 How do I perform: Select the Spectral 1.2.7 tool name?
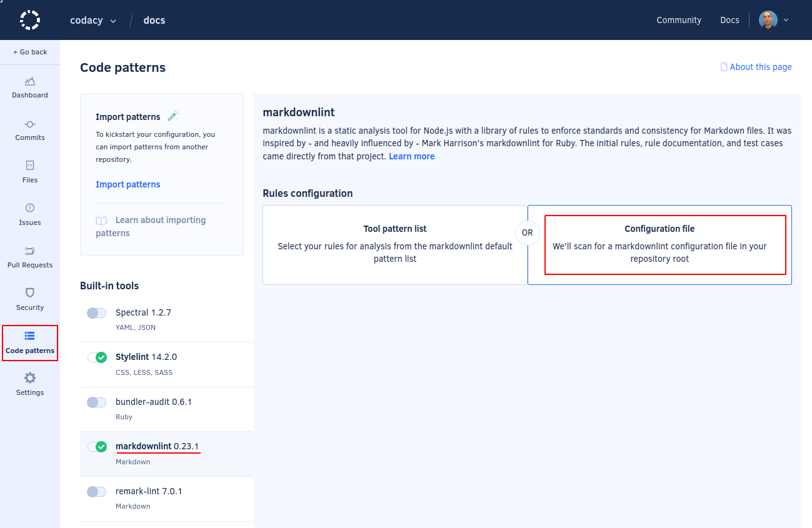143,312
